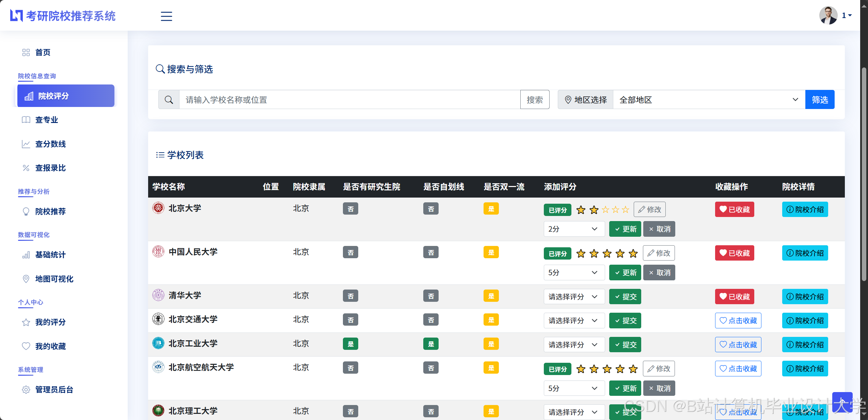The height and width of the screenshot is (420, 868).
Task: Open 院校介绍 for 中国人民大学
Action: pyautogui.click(x=805, y=253)
